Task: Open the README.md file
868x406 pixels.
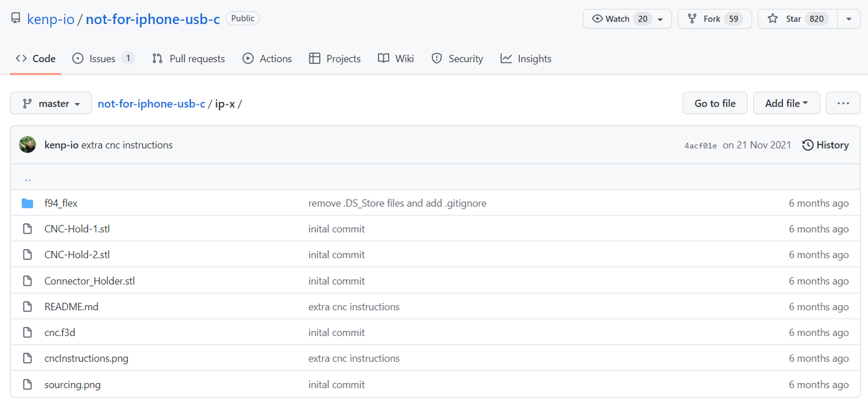Action: pyautogui.click(x=71, y=307)
